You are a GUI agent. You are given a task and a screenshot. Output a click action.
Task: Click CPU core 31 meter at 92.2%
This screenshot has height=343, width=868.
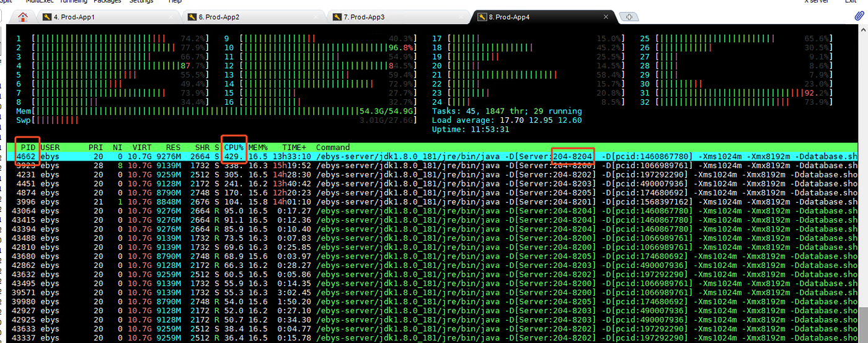pos(735,92)
